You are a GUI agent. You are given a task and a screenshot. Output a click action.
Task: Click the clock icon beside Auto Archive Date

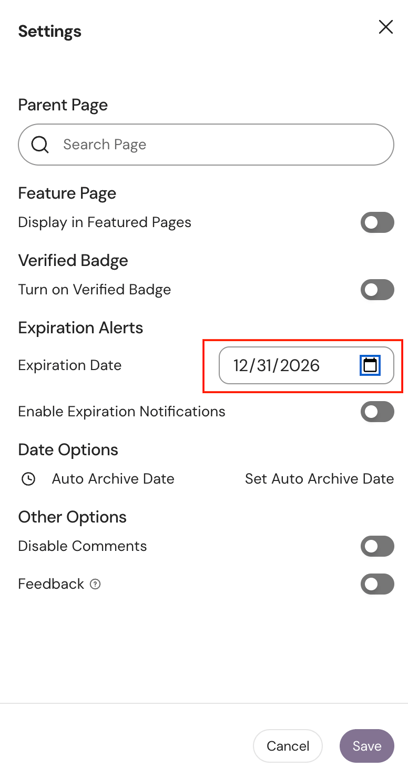pyautogui.click(x=29, y=479)
